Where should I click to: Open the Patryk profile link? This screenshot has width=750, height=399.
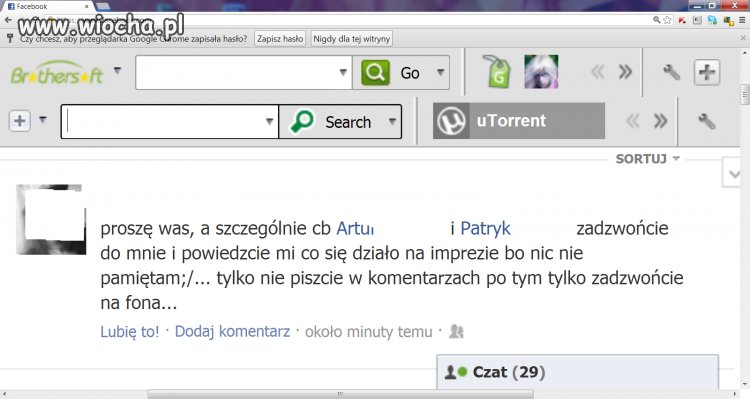pyautogui.click(x=485, y=229)
